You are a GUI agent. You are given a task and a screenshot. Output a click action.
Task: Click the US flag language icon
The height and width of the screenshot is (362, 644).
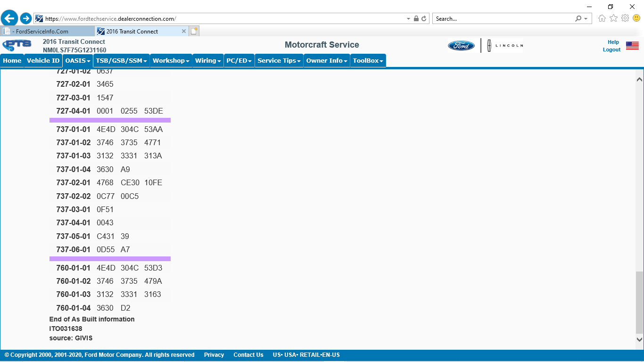click(x=632, y=46)
